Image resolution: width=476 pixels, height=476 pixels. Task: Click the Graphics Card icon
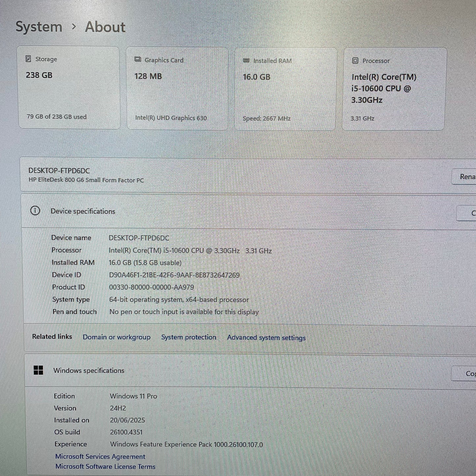(x=137, y=60)
